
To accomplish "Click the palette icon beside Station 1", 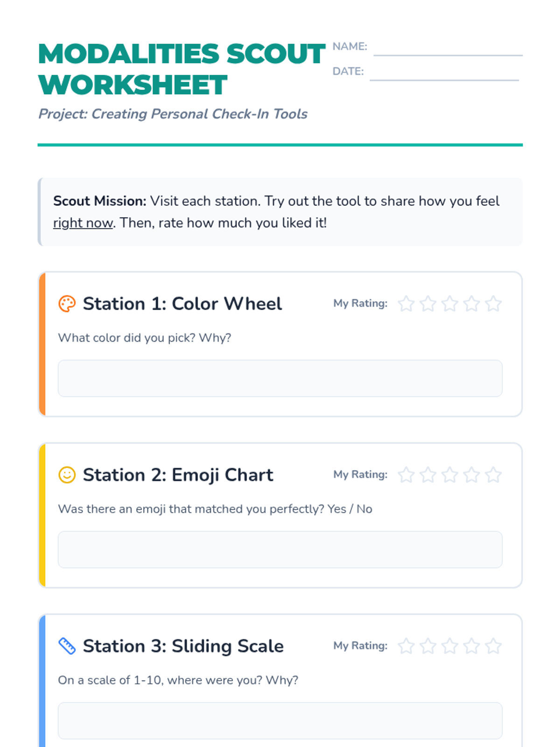I will (x=67, y=304).
